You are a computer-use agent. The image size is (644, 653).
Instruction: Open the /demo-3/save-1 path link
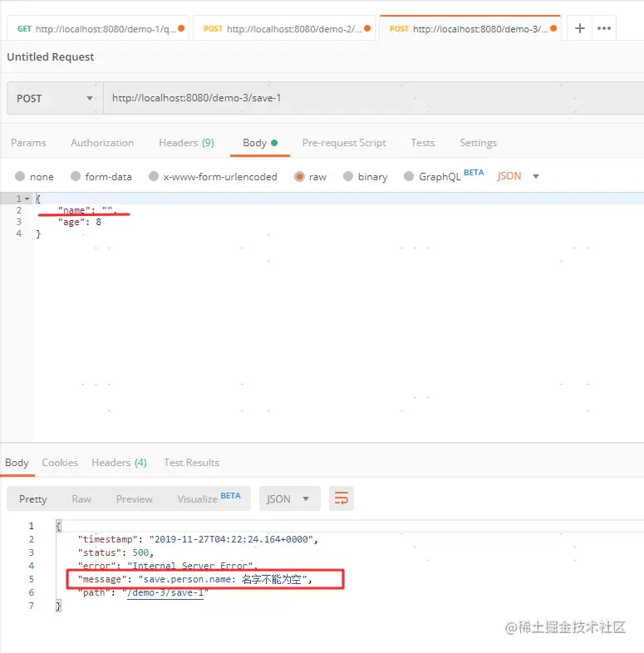click(165, 592)
